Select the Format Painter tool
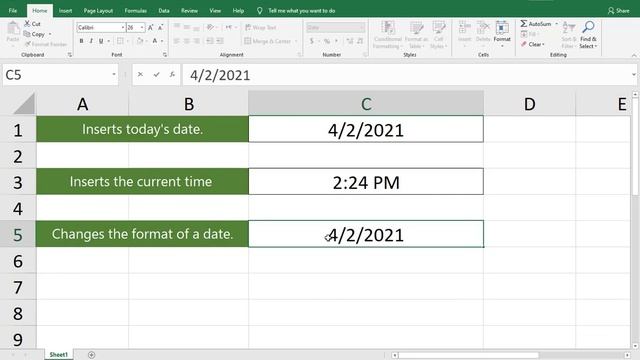640x360 pixels. (46, 44)
